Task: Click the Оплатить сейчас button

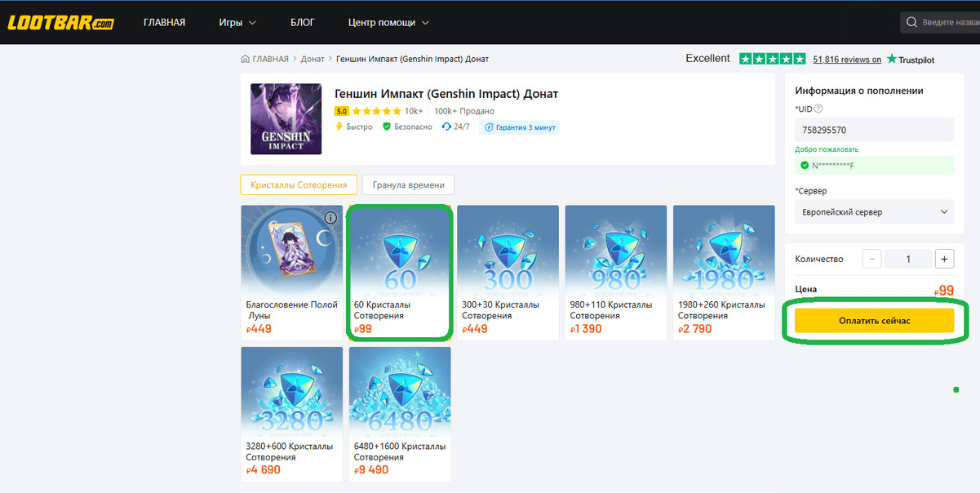Action: pos(874,321)
